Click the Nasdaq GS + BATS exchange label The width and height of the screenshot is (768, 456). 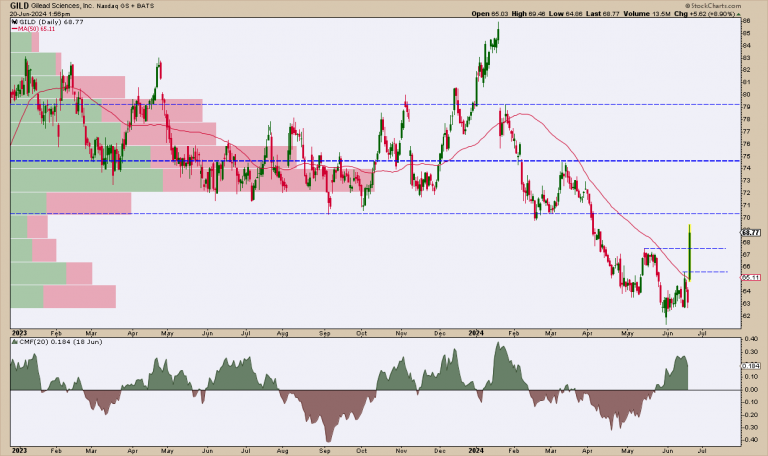[x=123, y=6]
